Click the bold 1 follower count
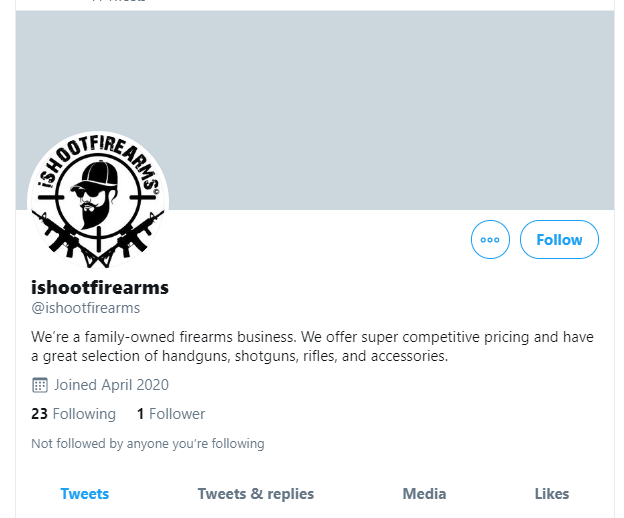 [140, 414]
